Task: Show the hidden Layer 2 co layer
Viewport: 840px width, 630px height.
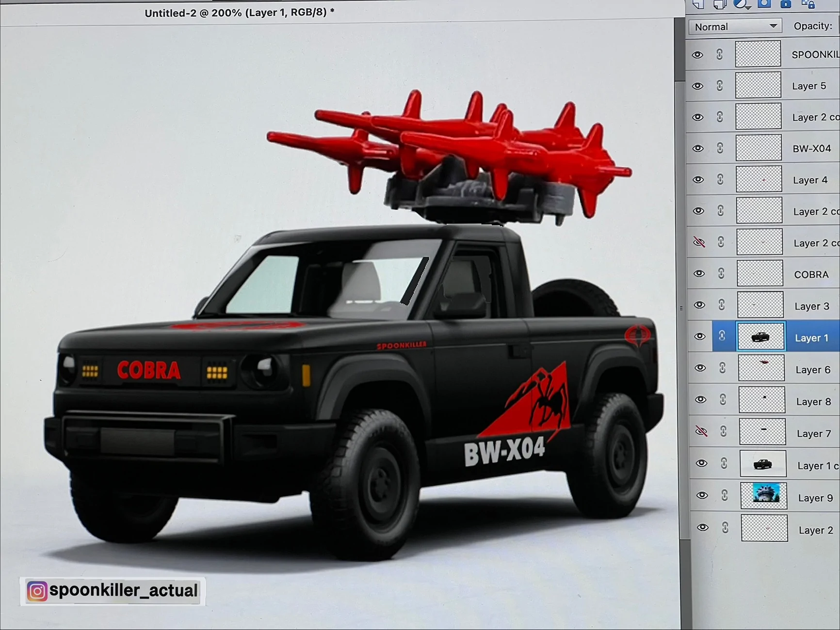Action: tap(699, 242)
